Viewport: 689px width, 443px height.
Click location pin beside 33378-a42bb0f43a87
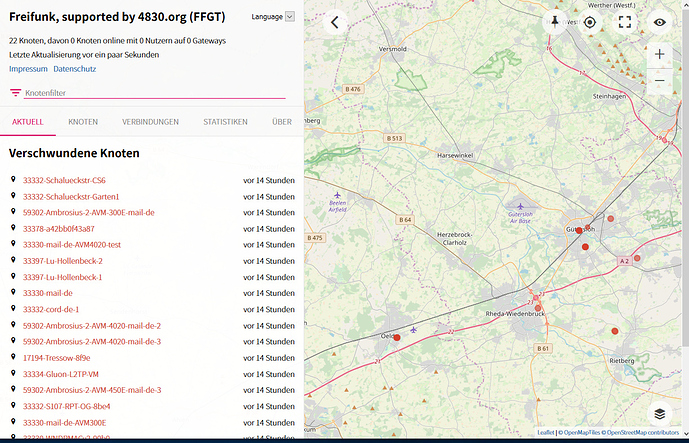(x=13, y=228)
